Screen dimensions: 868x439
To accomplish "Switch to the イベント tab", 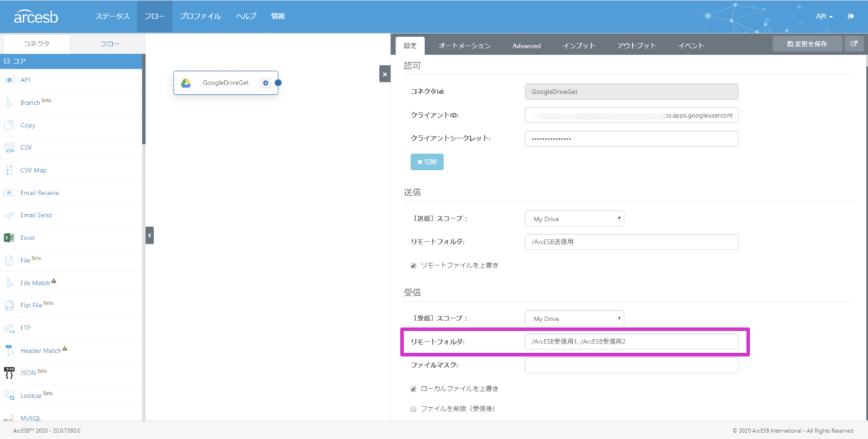I will (691, 46).
